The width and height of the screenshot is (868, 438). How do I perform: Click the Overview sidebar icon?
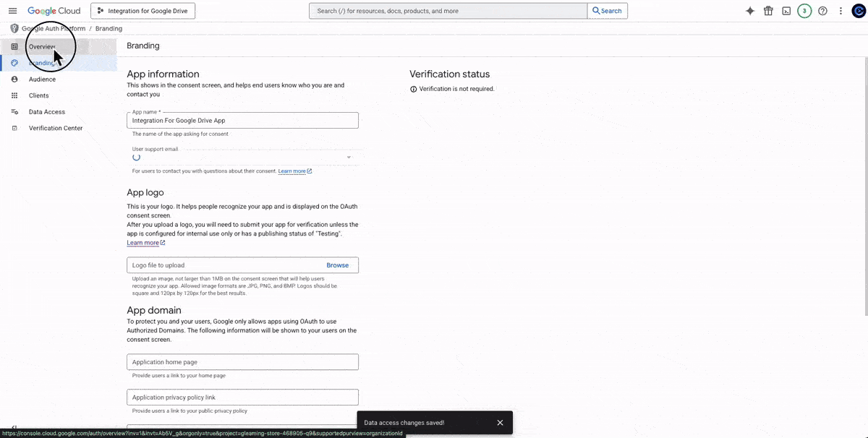(14, 47)
